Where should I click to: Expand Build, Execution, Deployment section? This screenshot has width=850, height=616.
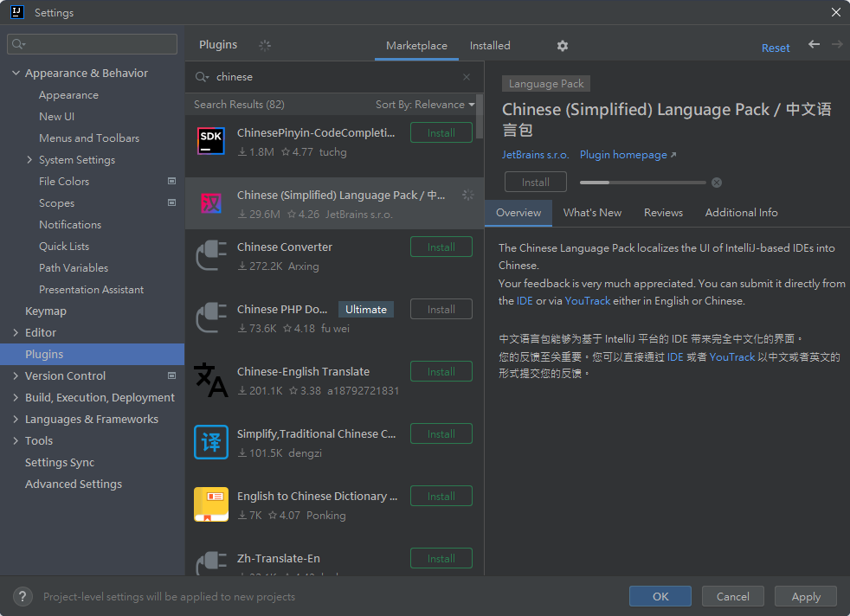pos(16,397)
